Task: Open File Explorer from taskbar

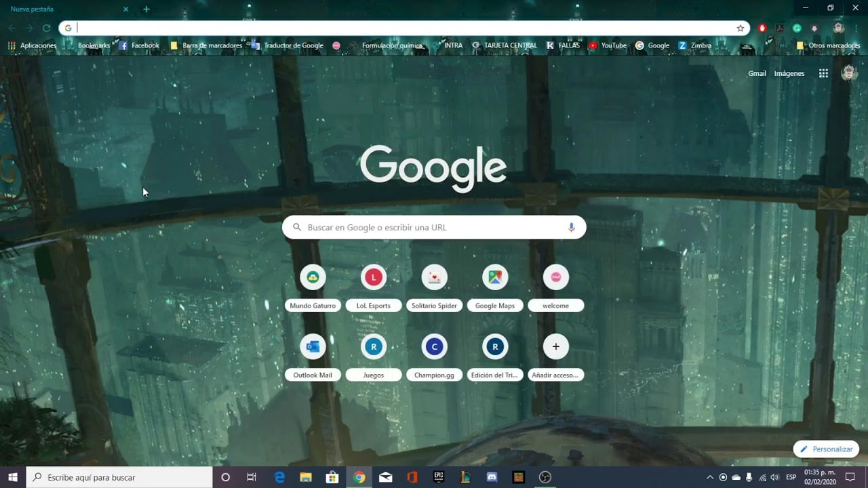Action: [x=306, y=477]
